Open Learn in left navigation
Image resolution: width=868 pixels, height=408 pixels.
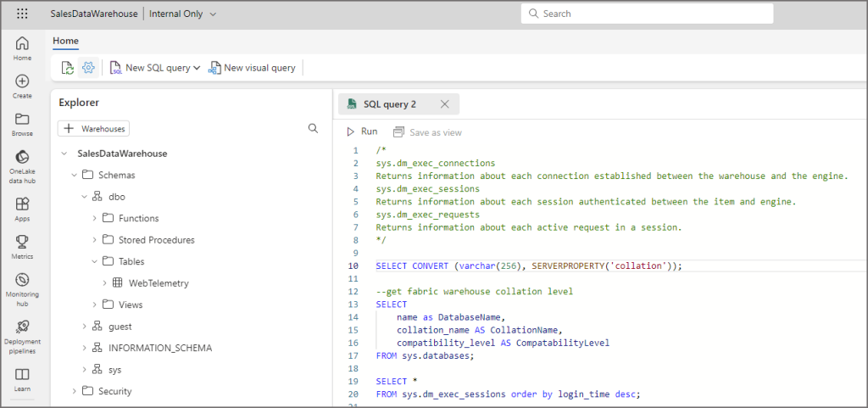(x=22, y=380)
